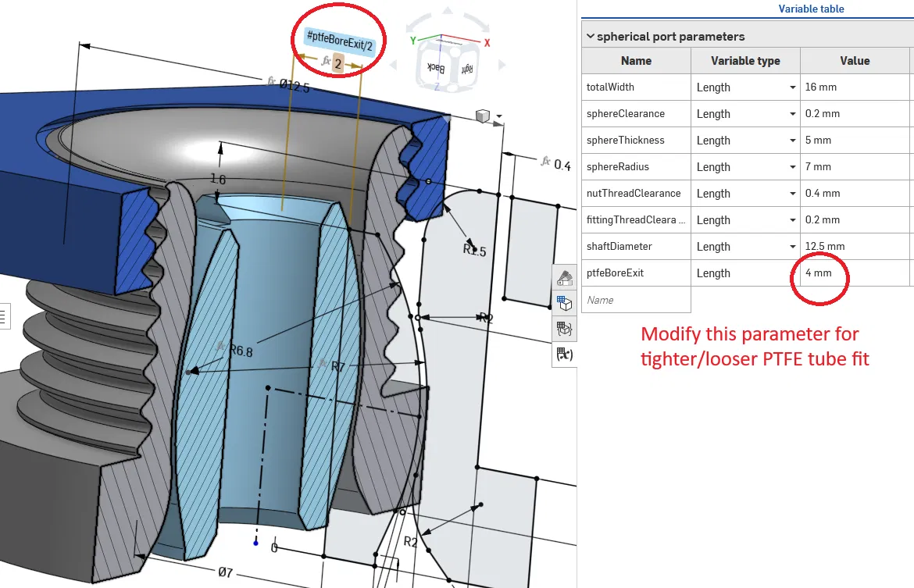Open the Configuration panel icon

tap(564, 303)
